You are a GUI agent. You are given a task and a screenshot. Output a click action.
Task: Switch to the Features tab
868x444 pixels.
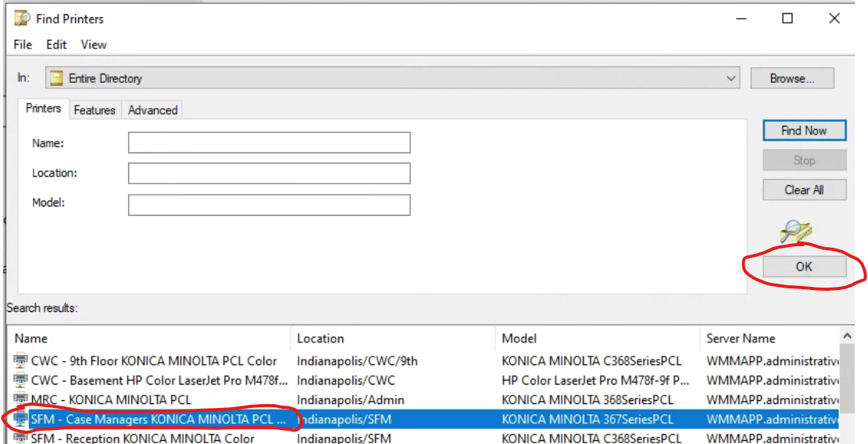click(95, 110)
